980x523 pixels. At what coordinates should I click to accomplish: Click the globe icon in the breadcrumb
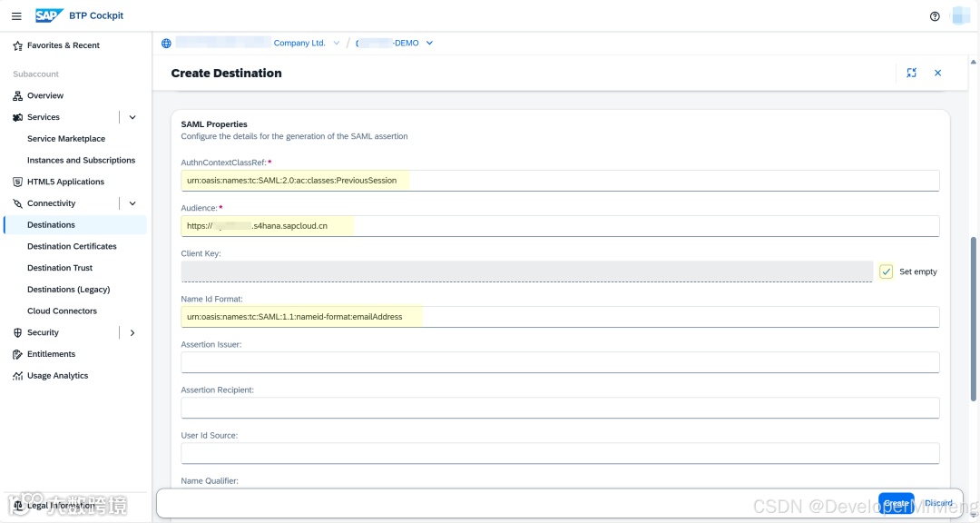coord(166,44)
